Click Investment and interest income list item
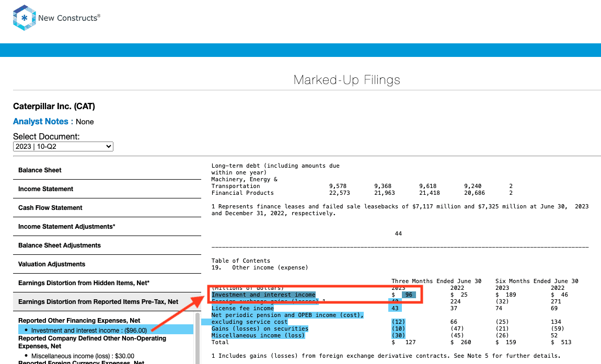The height and width of the screenshot is (364, 601). point(106,330)
